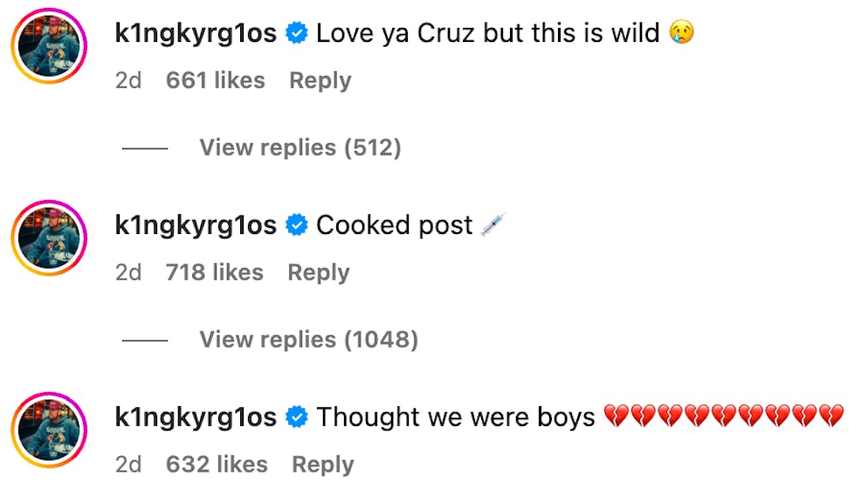Open k1ngkyrg1os username on "Cooked post" comment

pyautogui.click(x=196, y=225)
